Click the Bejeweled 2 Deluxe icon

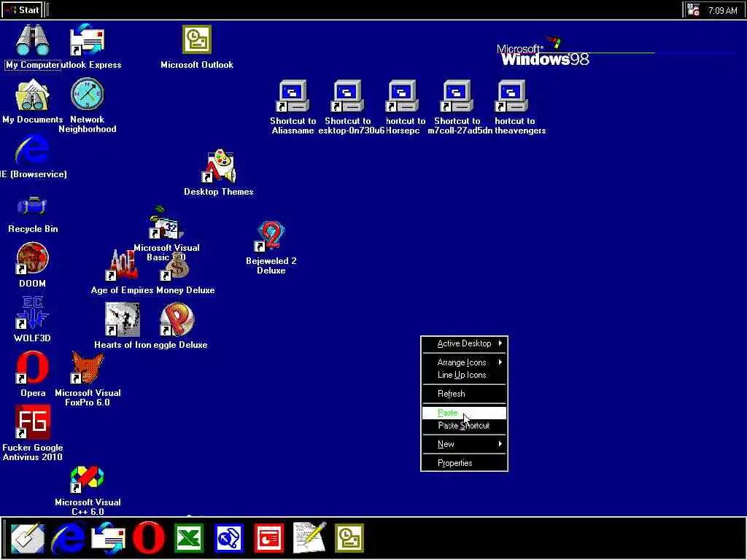point(271,236)
